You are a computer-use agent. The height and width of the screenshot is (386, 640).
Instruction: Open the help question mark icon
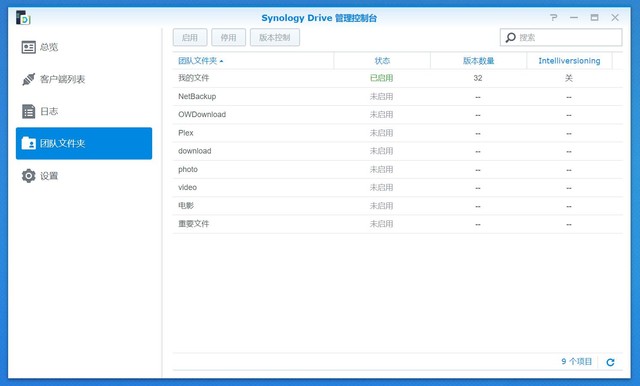[x=553, y=18]
